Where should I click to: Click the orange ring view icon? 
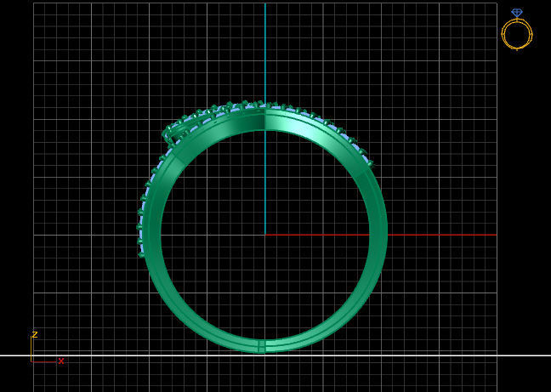click(x=517, y=30)
